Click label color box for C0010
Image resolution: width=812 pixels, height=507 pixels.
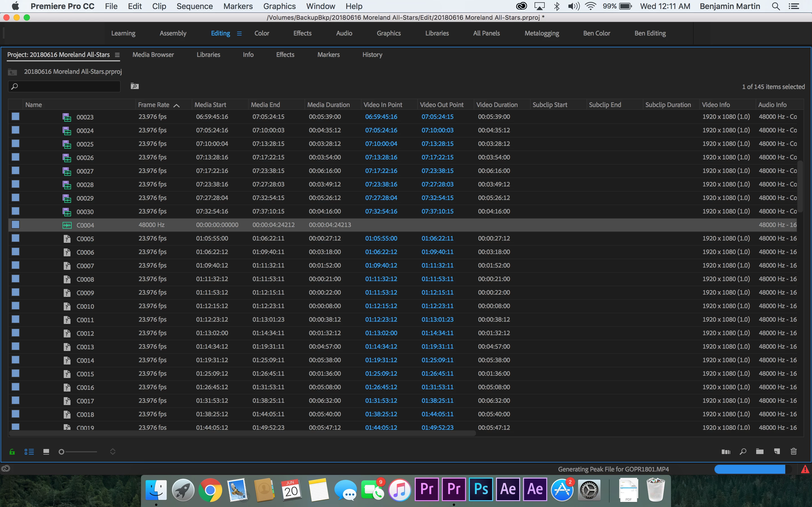click(x=16, y=306)
